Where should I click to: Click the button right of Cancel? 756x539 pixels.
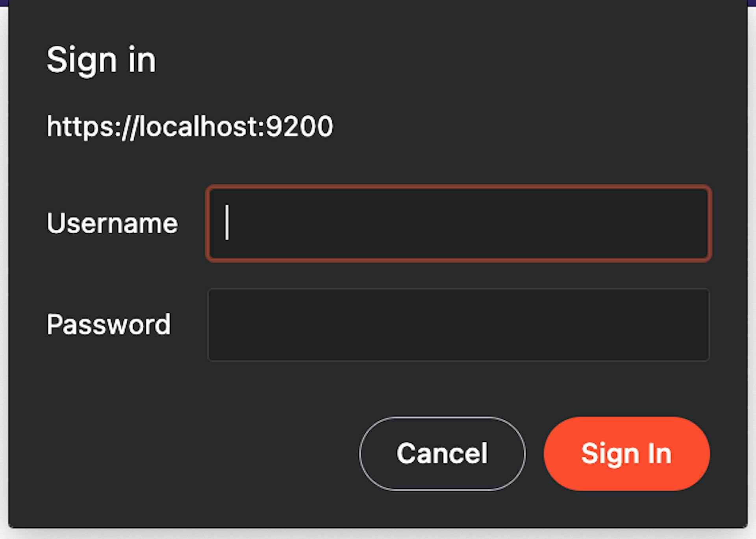pyautogui.click(x=626, y=454)
